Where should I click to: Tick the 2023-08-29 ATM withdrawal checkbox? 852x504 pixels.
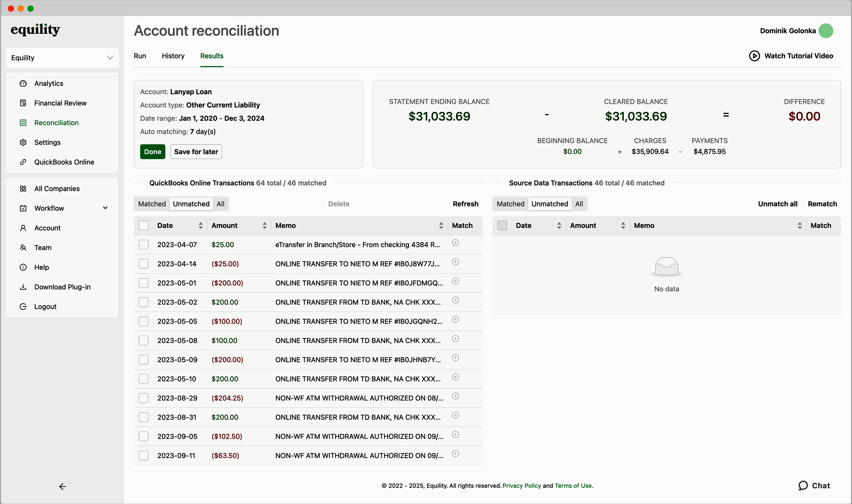144,398
